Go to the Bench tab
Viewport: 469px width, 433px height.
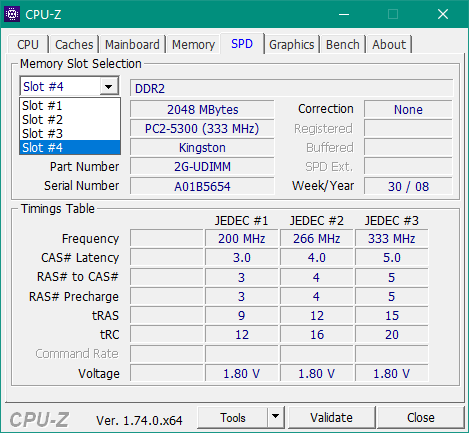point(343,44)
